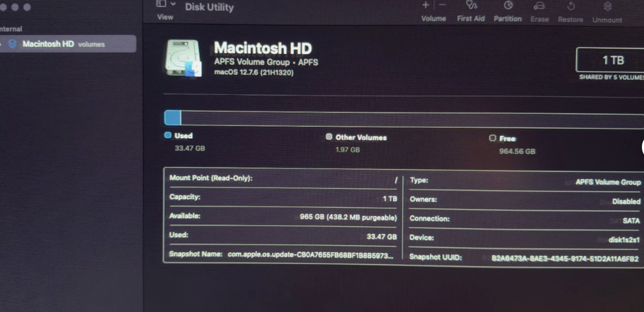Click the Macintosh HD sidebar volume icon
The height and width of the screenshot is (312, 644).
[x=12, y=43]
